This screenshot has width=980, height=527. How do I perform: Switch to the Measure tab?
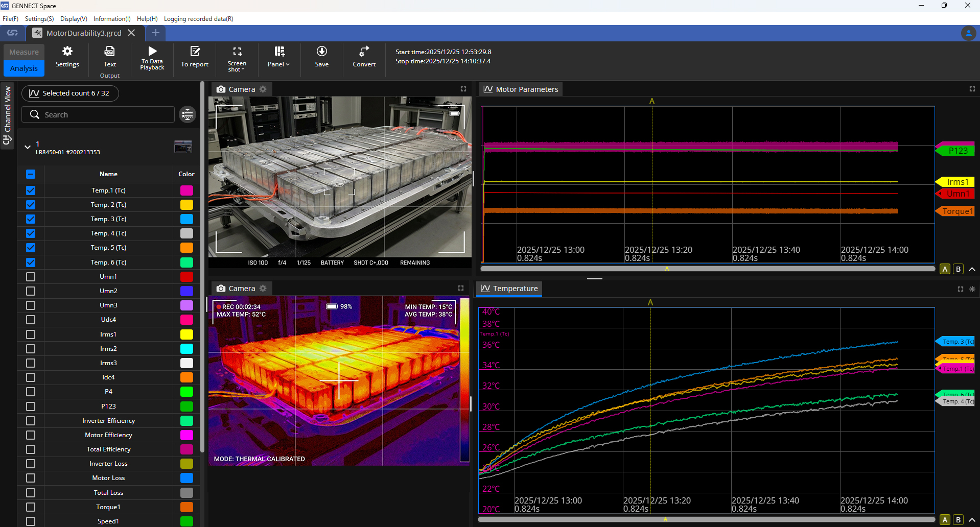click(x=24, y=52)
